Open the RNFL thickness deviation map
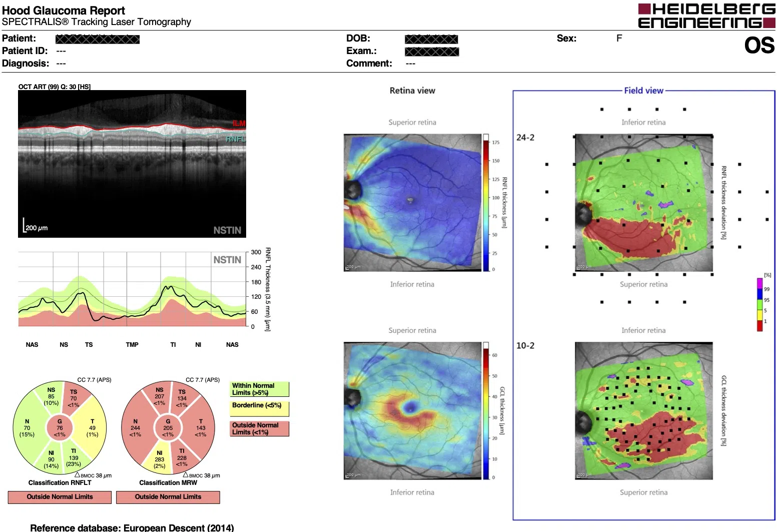The width and height of the screenshot is (777, 532). [644, 203]
